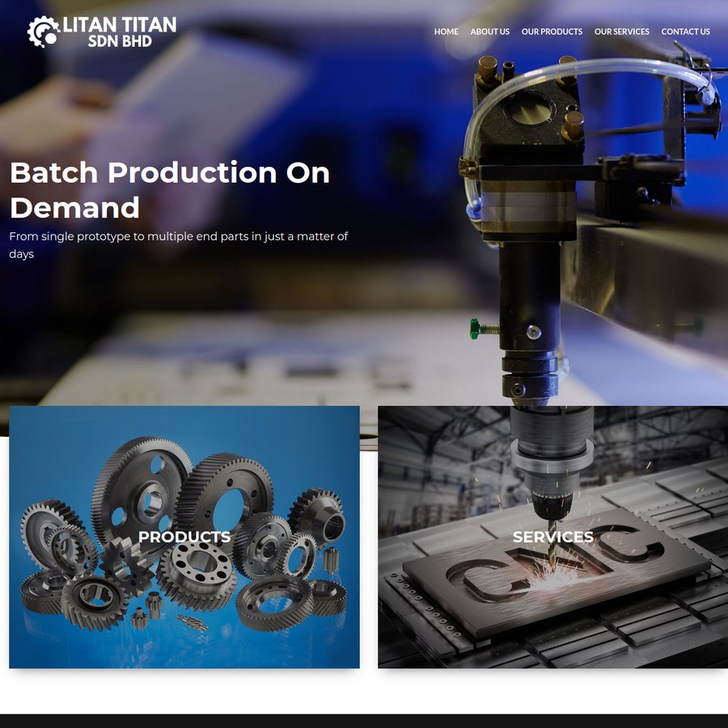Click the single prototype tagline text
The image size is (728, 728).
pyautogui.click(x=178, y=244)
